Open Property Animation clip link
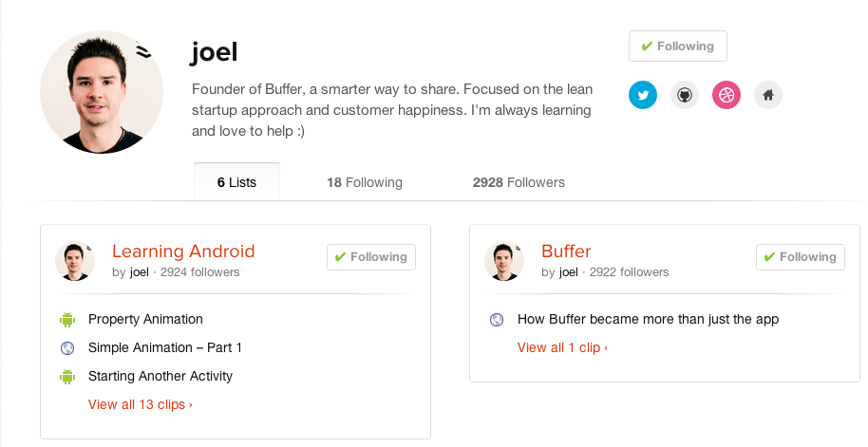 click(x=145, y=319)
